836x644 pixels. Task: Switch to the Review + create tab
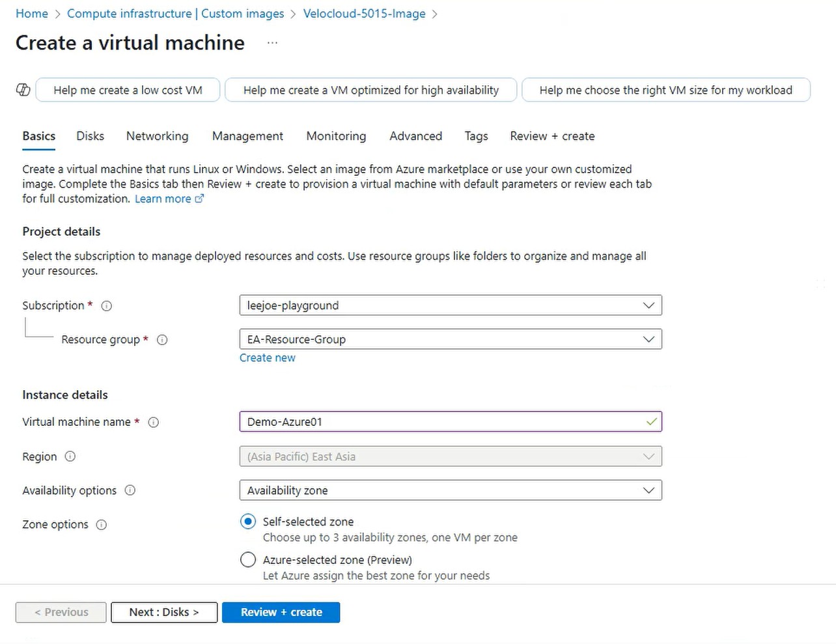tap(552, 136)
